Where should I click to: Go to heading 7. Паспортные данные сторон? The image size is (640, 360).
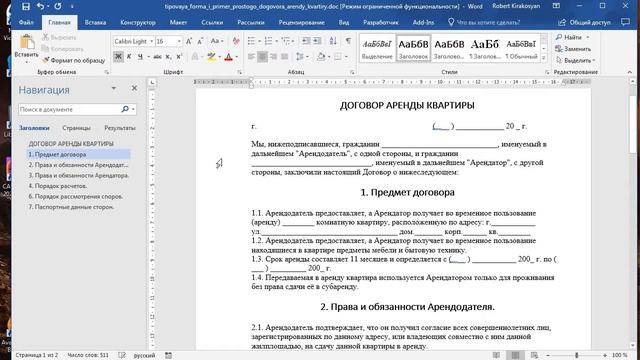[71, 207]
